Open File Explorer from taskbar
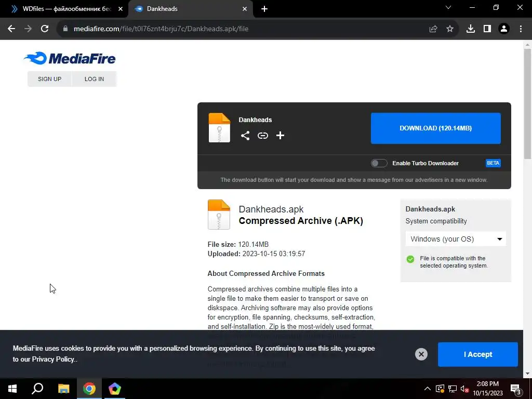 point(63,389)
